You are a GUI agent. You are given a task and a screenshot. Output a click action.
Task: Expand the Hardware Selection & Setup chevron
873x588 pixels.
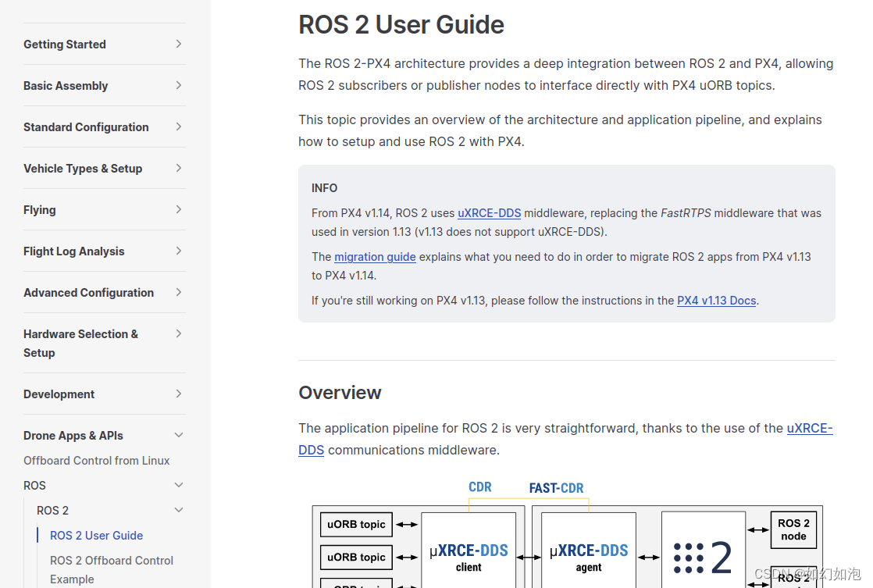coord(179,333)
